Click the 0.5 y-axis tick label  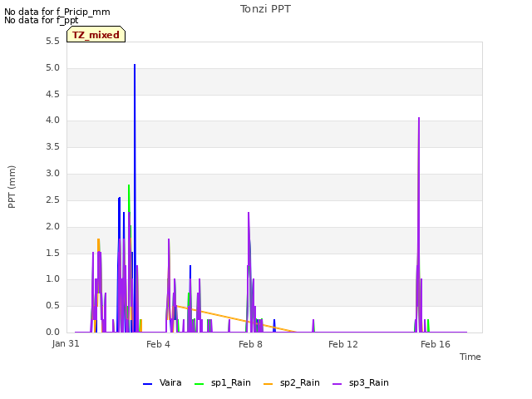pos(52,306)
